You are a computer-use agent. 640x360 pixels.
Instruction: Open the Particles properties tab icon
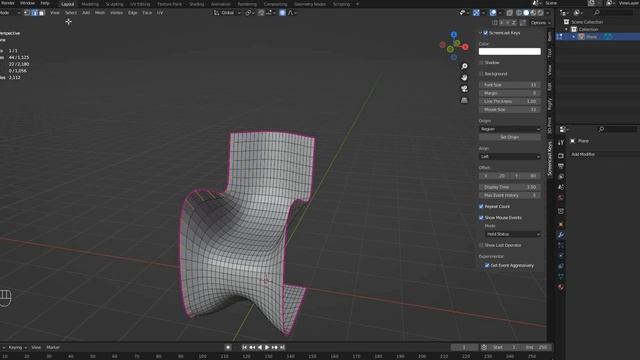pyautogui.click(x=561, y=245)
